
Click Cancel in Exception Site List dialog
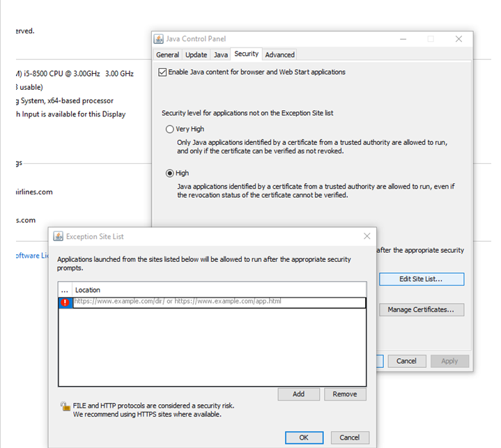pos(350,438)
